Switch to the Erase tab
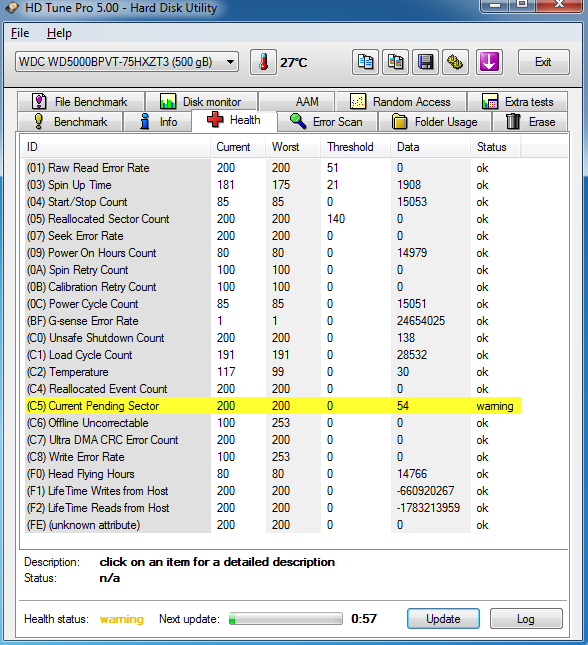 click(x=530, y=122)
